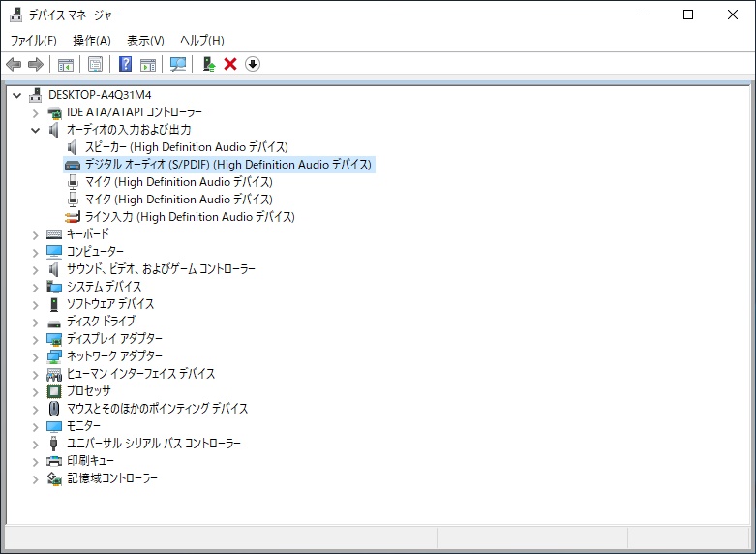The height and width of the screenshot is (554, 756).
Task: Click the blue Help question-mark icon
Action: tap(126, 64)
